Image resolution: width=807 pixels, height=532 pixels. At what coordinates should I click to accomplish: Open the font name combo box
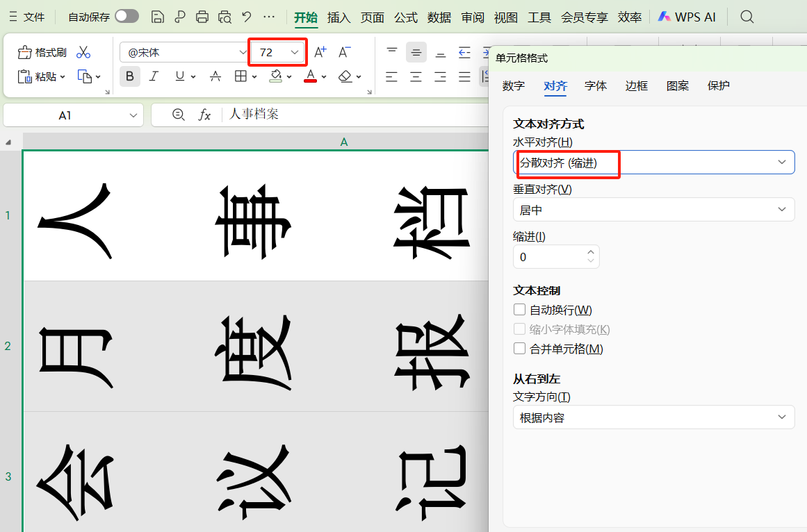[x=184, y=52]
